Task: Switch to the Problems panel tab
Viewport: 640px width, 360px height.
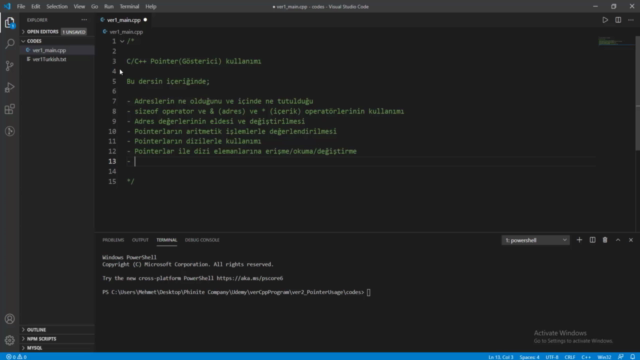Action: pos(113,240)
